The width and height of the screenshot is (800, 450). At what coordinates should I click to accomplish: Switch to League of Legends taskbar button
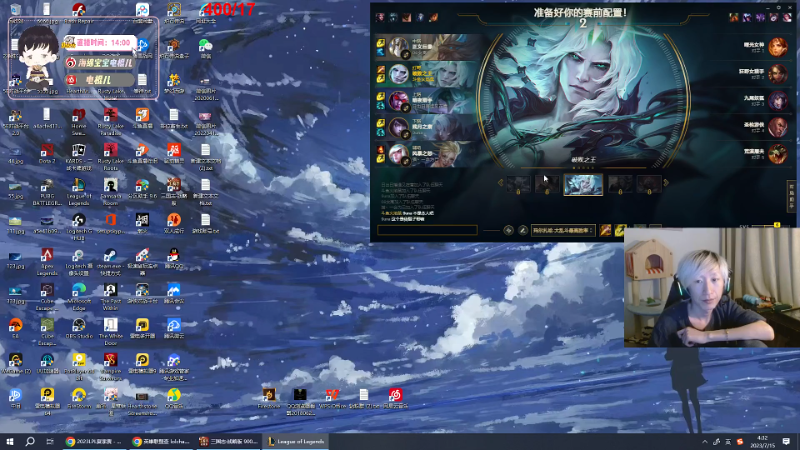(296, 441)
